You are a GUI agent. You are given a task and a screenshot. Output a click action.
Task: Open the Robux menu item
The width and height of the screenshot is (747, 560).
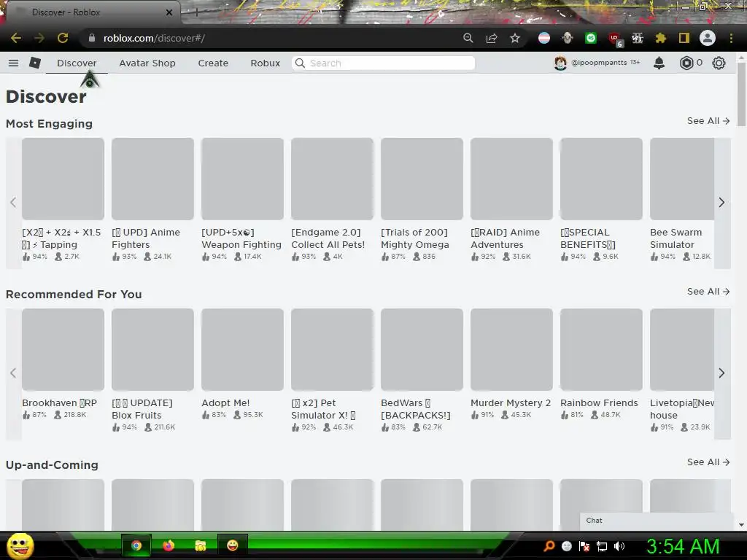point(266,63)
